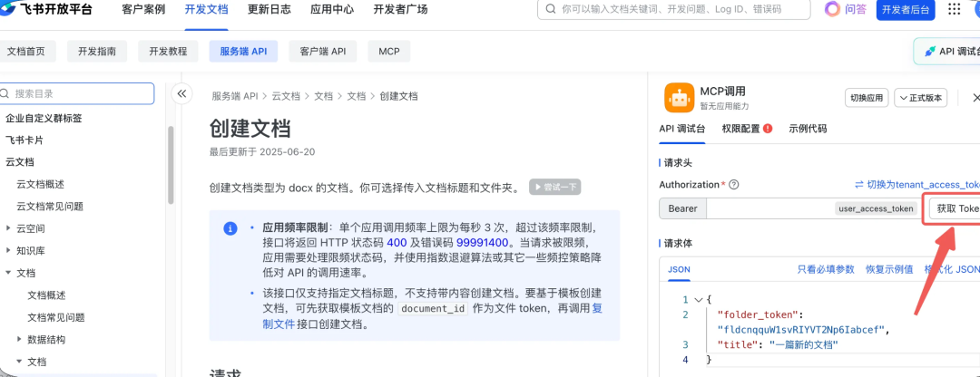Open 企业自定义群标签 in sidebar
Viewport: 980px width, 377px height.
(44, 118)
